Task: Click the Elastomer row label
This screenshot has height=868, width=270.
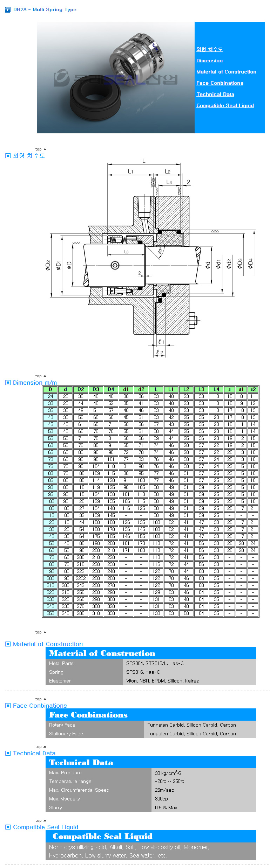Action: [x=60, y=681]
